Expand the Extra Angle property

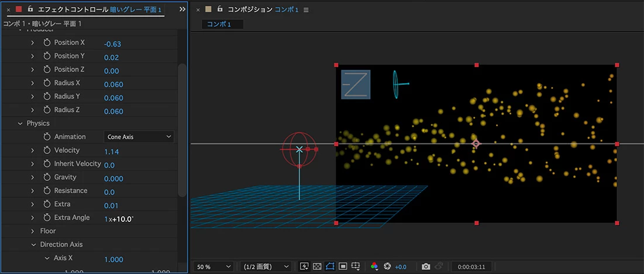33,218
